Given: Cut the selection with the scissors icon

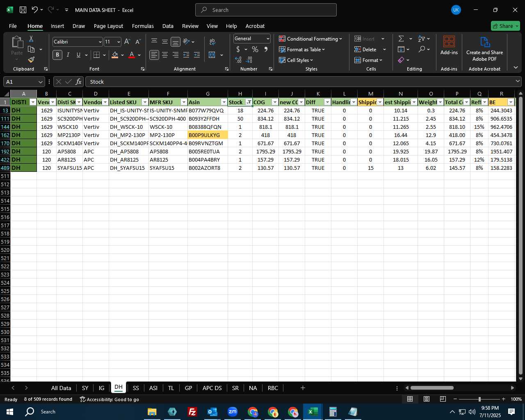Looking at the screenshot, I should click(x=31, y=39).
